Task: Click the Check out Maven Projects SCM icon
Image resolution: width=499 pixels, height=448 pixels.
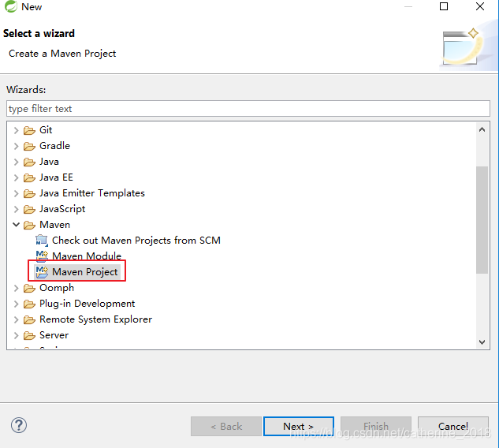Action: coord(42,241)
